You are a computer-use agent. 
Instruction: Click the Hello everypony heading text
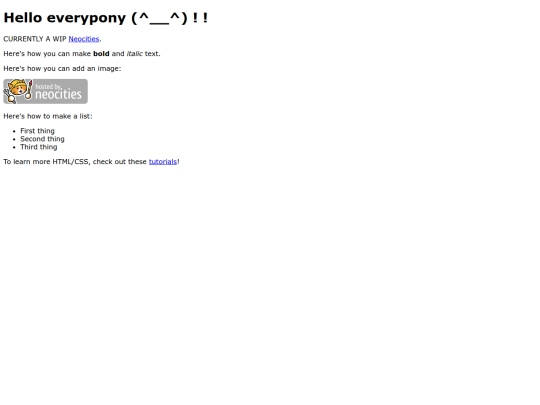pyautogui.click(x=65, y=18)
